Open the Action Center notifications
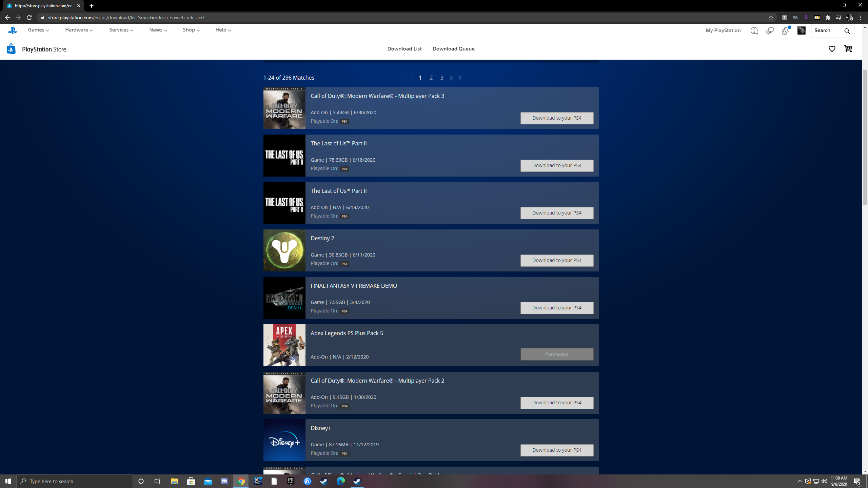868x488 pixels. (x=858, y=481)
